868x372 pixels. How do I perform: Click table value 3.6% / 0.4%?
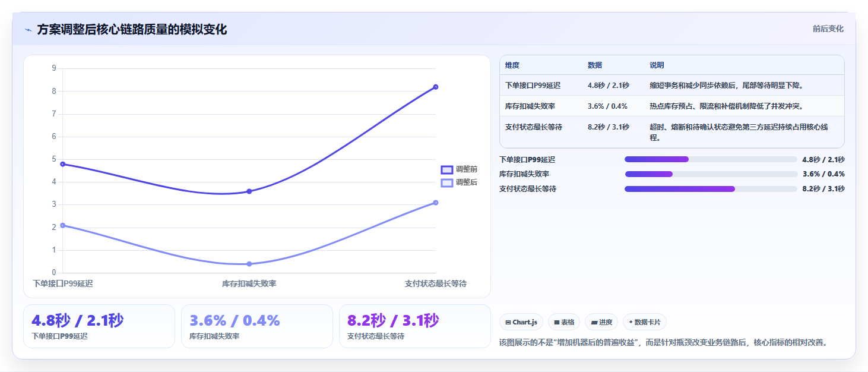(607, 106)
